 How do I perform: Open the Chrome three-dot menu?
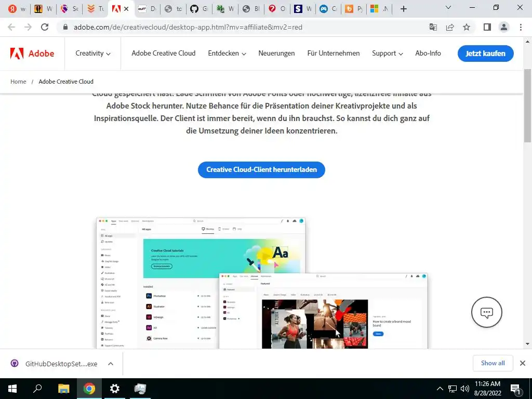521,27
